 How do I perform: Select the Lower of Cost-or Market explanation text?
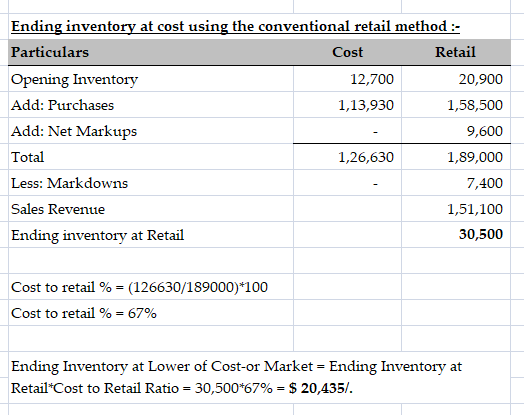[x=236, y=377]
